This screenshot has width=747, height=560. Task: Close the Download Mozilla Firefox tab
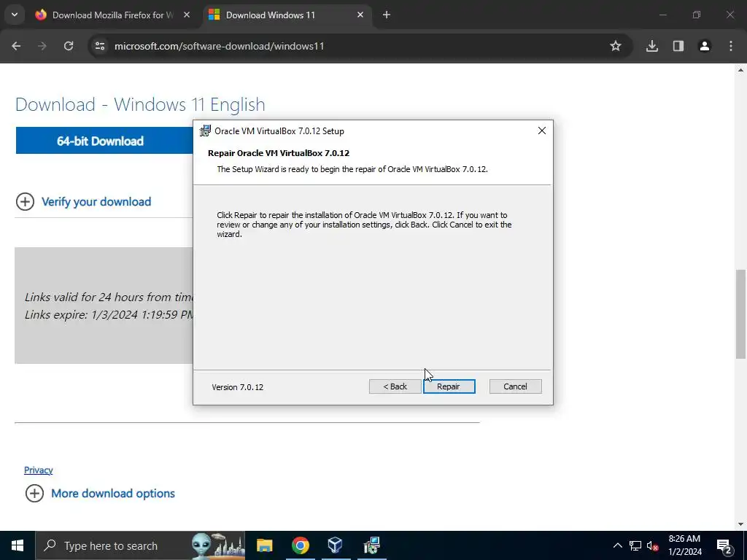pyautogui.click(x=187, y=15)
